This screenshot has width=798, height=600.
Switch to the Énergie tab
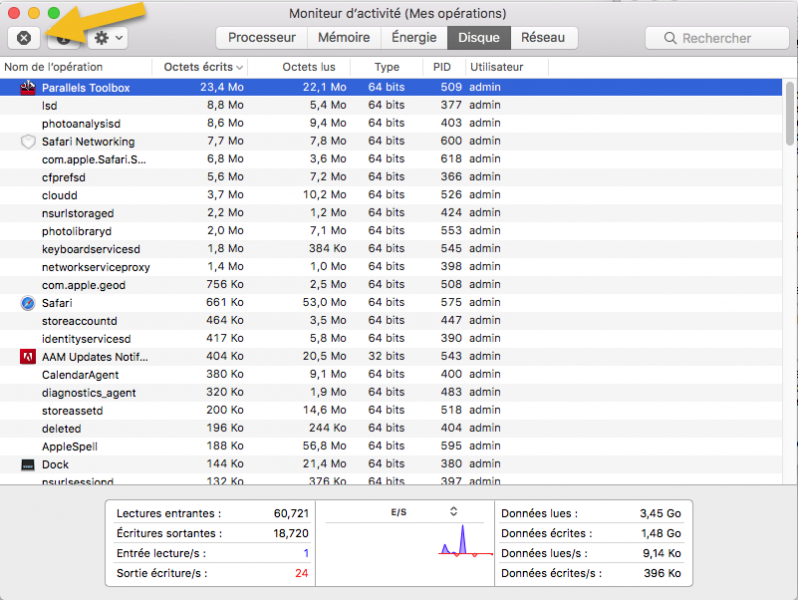414,38
